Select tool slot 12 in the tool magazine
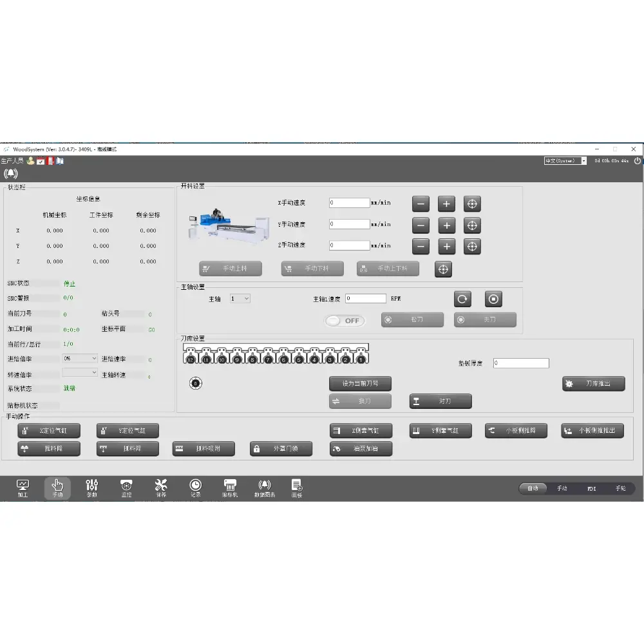 tap(191, 356)
